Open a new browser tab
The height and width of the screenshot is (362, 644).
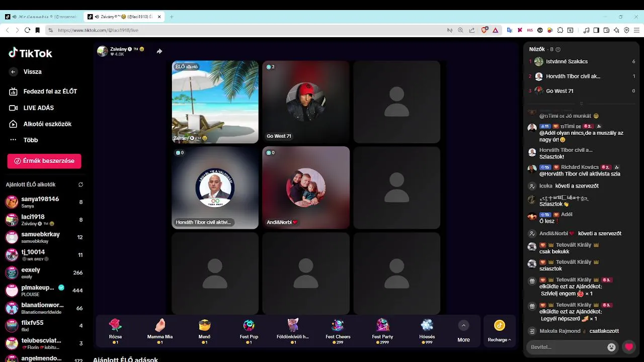172,17
